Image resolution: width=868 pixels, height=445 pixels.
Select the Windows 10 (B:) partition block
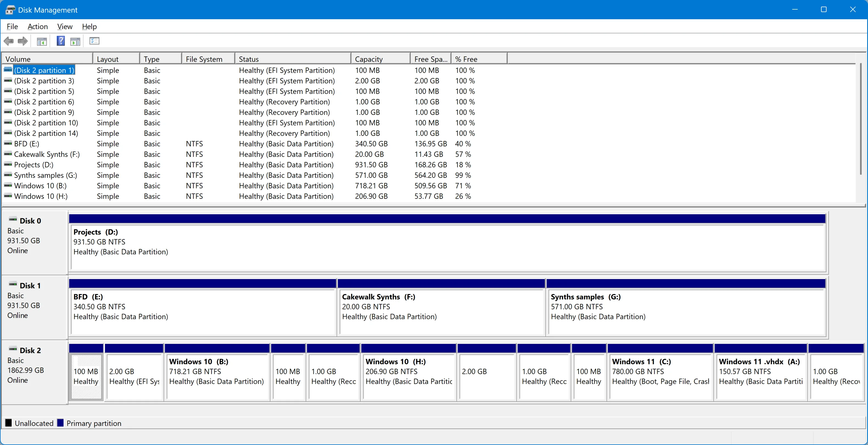point(217,372)
